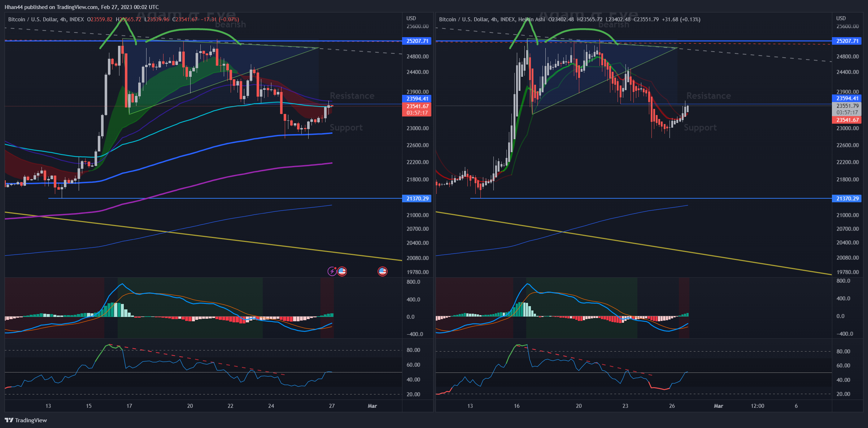The image size is (868, 428).
Task: Click the open value O23559.82 on the left chart
Action: (100, 19)
